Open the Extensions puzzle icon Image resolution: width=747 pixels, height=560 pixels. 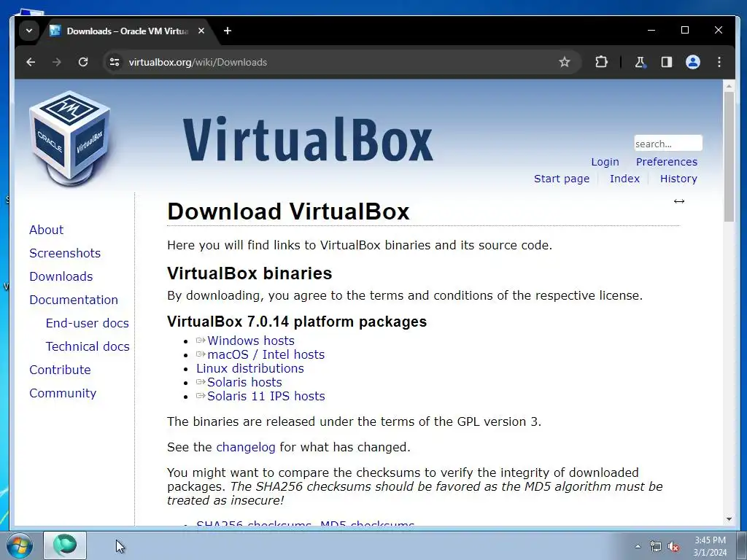(x=601, y=62)
